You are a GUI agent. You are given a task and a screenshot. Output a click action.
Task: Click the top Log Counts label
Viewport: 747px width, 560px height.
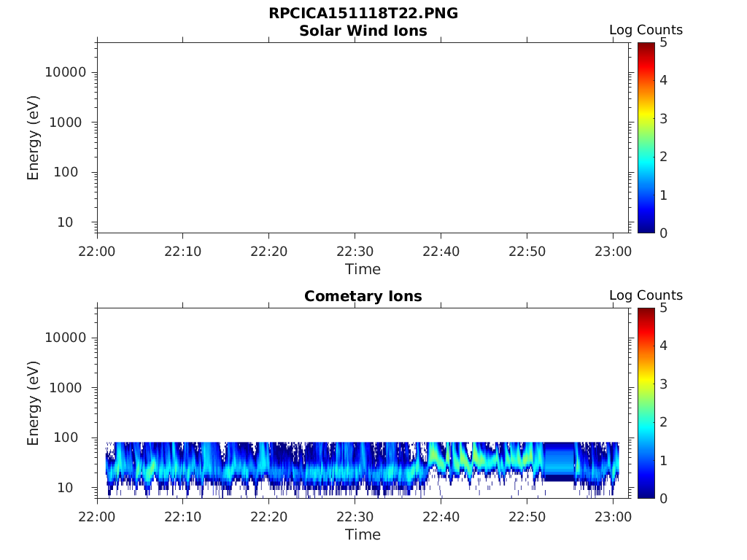click(x=646, y=30)
